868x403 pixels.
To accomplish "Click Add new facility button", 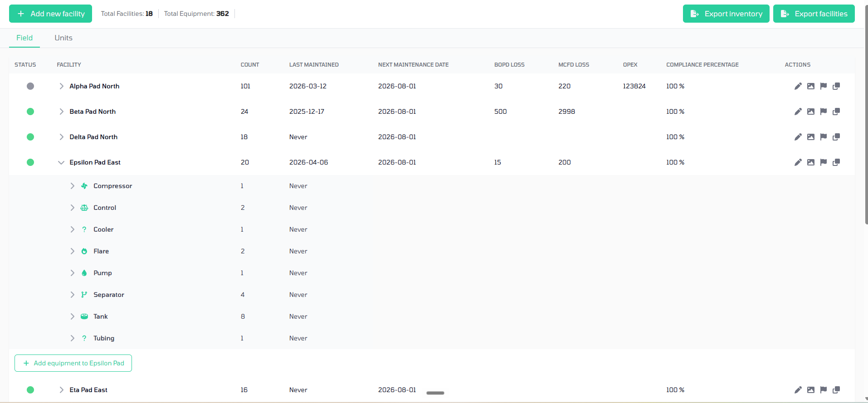I will [50, 14].
